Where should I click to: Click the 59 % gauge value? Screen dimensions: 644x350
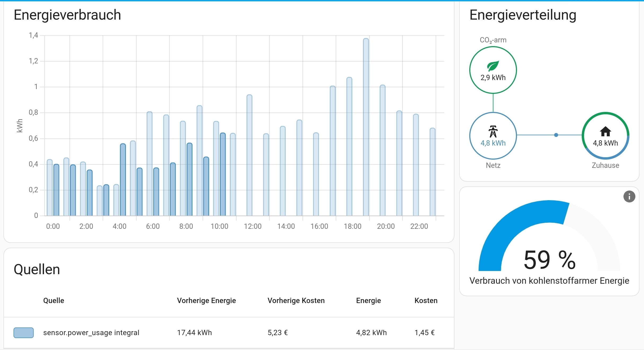pos(549,260)
